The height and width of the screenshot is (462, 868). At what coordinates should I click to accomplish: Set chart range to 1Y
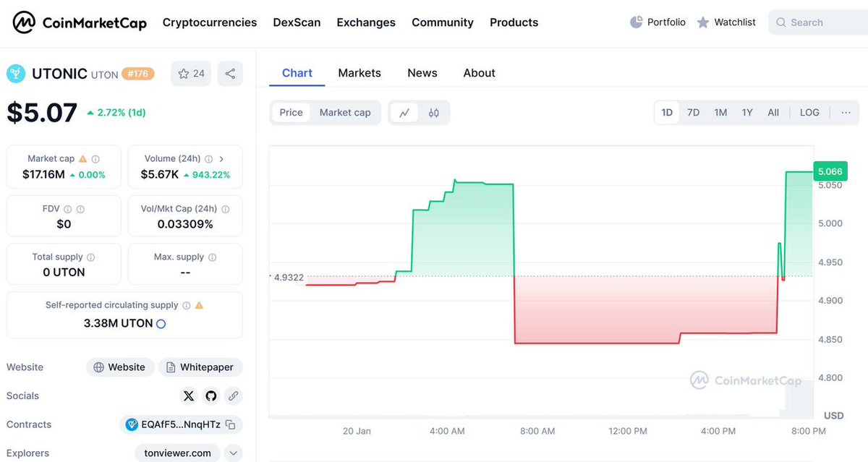coord(747,113)
